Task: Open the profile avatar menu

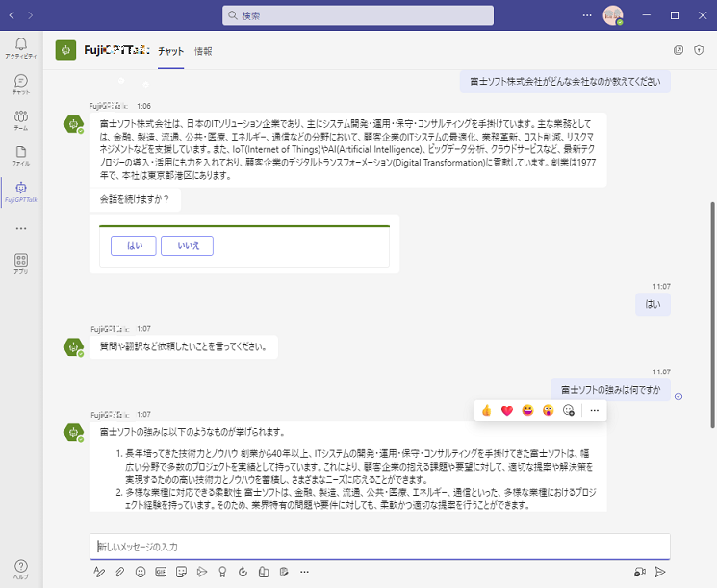Action: coord(613,15)
